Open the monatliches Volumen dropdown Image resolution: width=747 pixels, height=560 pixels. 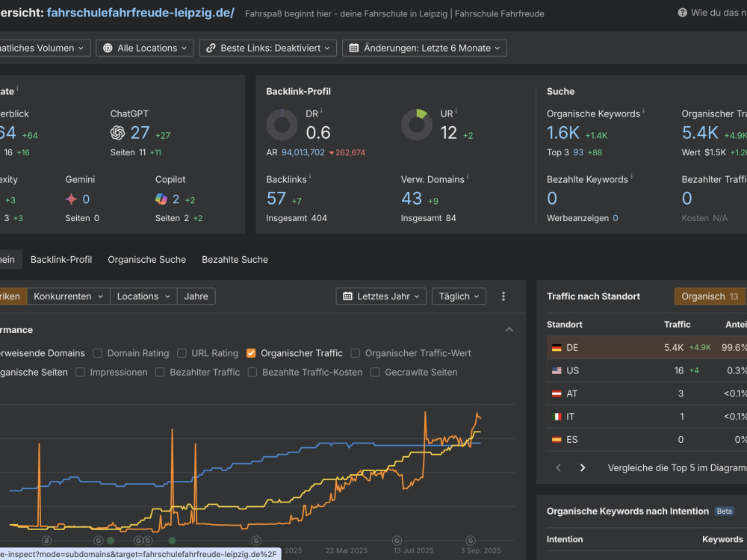(44, 48)
